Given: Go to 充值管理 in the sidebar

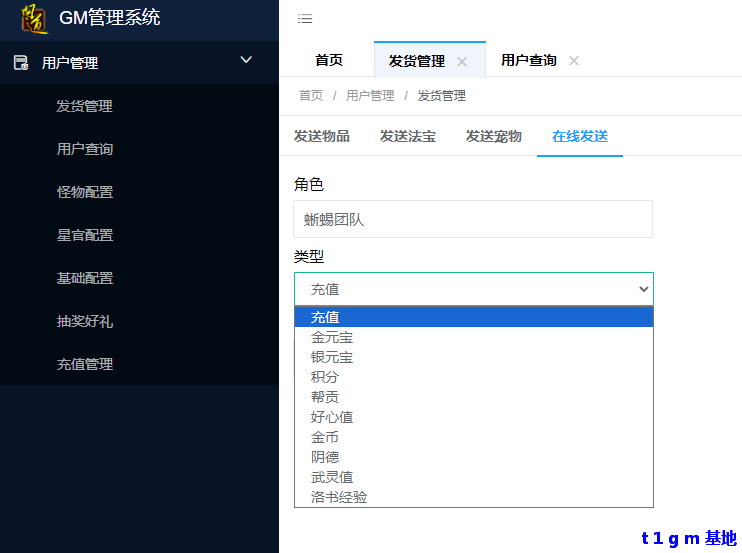Looking at the screenshot, I should (x=85, y=364).
